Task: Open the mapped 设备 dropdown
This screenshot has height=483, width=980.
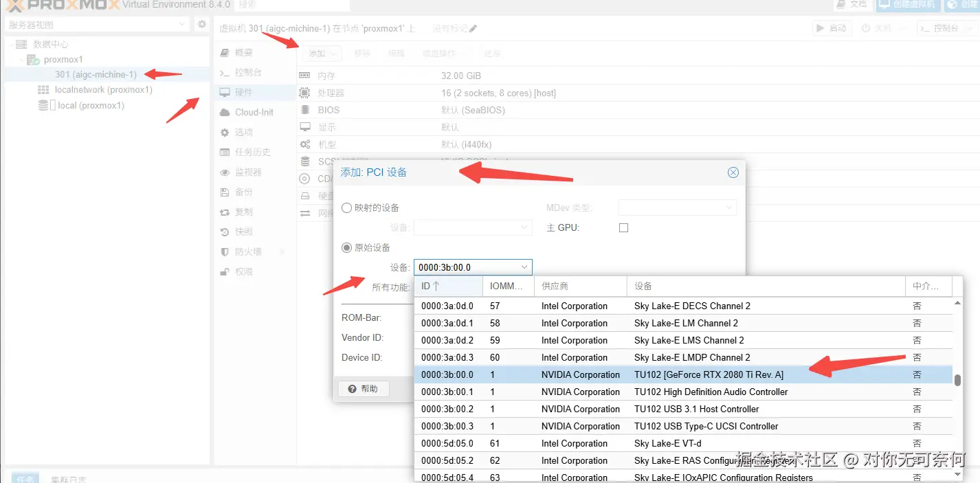Action: [473, 227]
